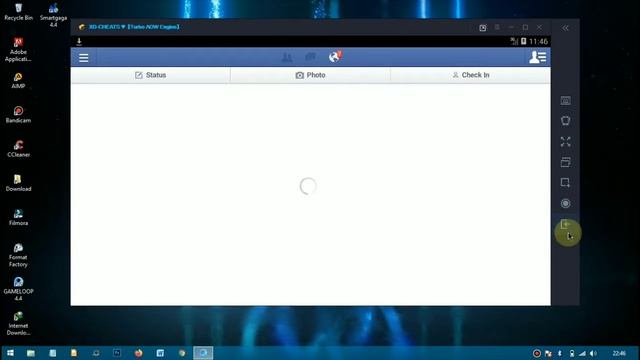Click the emulator trash bucket icon
The image size is (640, 360).
pos(565,121)
